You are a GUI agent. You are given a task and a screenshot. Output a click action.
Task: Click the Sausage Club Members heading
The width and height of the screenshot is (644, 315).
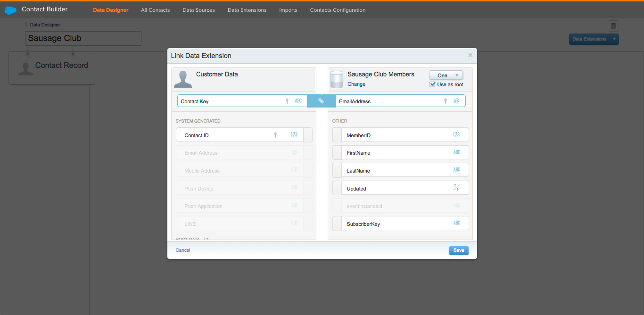[381, 74]
